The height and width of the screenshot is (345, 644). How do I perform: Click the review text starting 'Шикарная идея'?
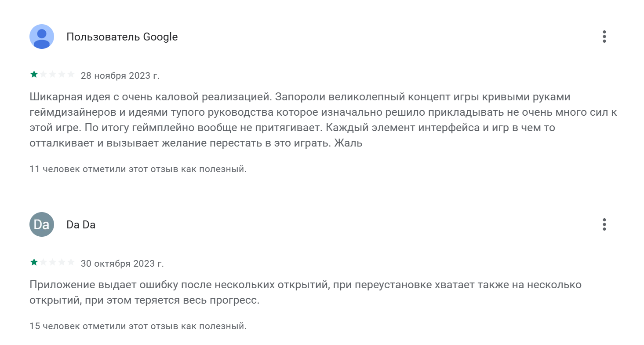(323, 120)
